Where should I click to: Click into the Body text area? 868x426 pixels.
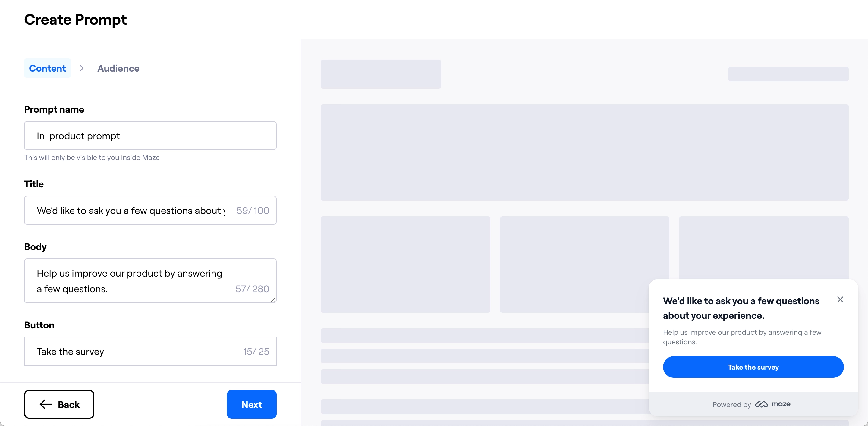150,281
